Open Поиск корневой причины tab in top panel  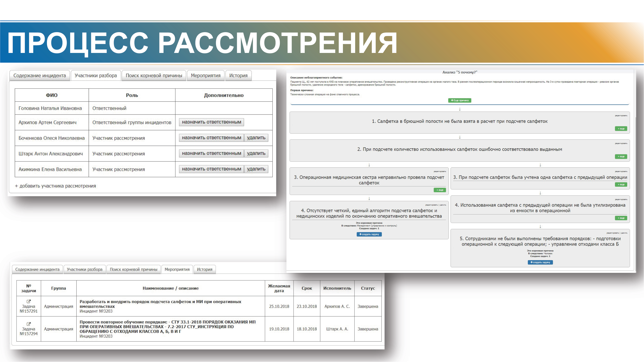154,76
